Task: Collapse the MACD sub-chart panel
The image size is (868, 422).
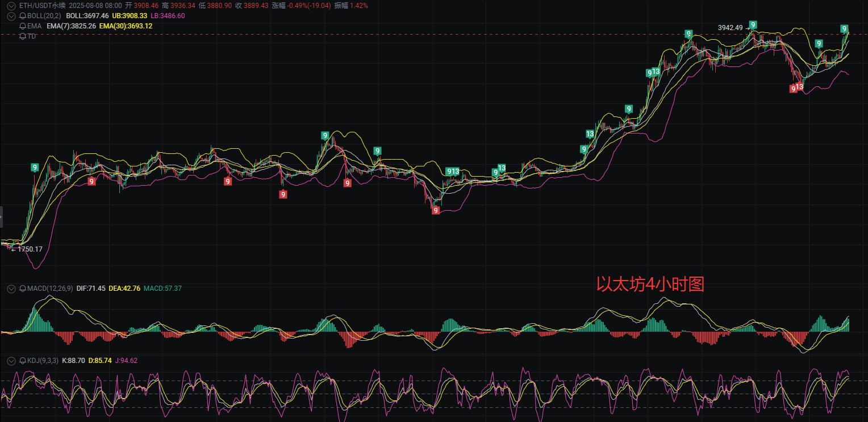Action: [11, 289]
